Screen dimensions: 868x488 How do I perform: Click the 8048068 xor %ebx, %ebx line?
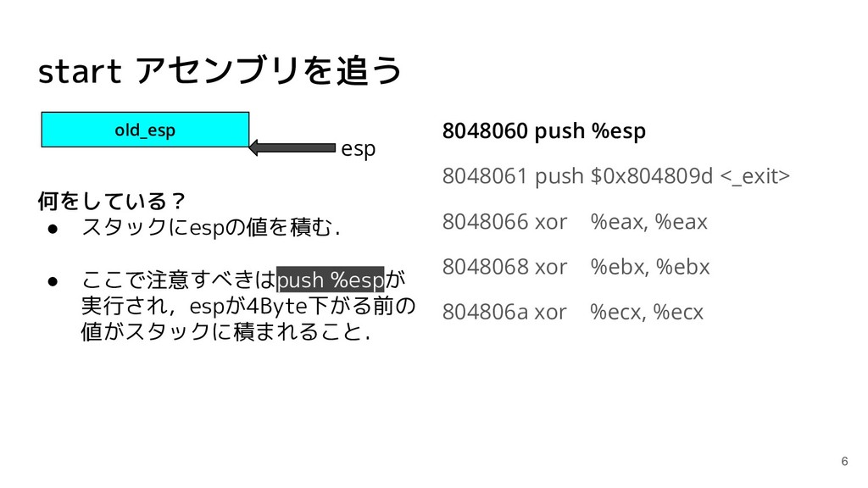point(576,267)
